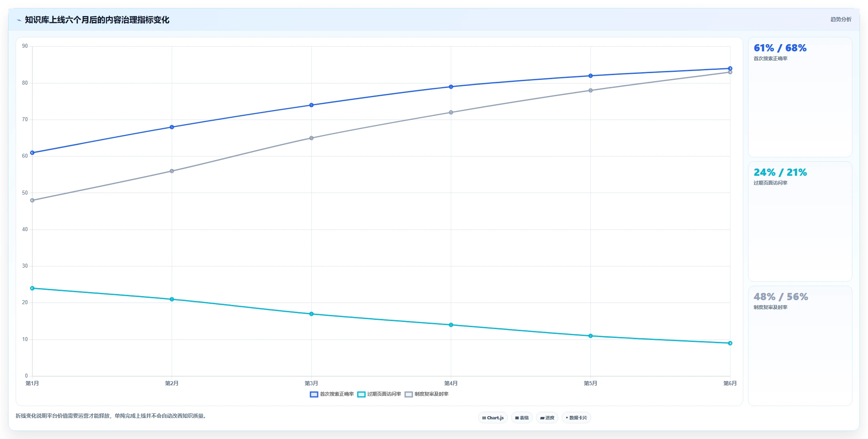Toggle the 过期页面访问率 legend entry

tap(379, 394)
